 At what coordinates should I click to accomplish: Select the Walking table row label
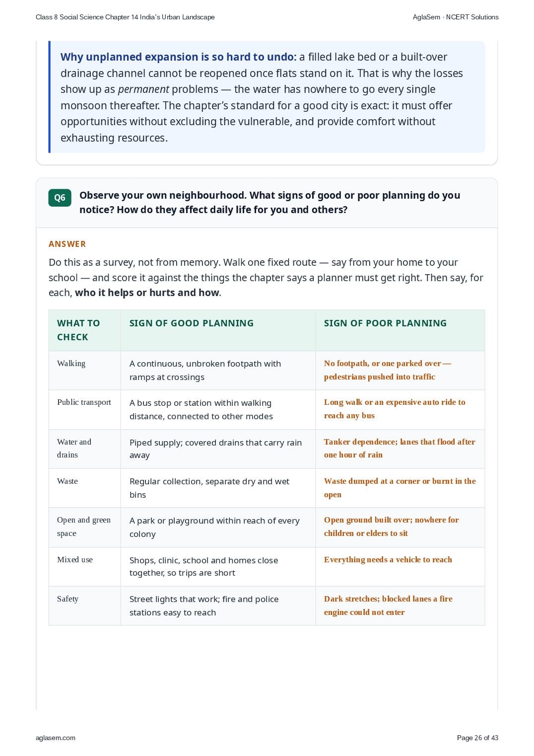(71, 364)
